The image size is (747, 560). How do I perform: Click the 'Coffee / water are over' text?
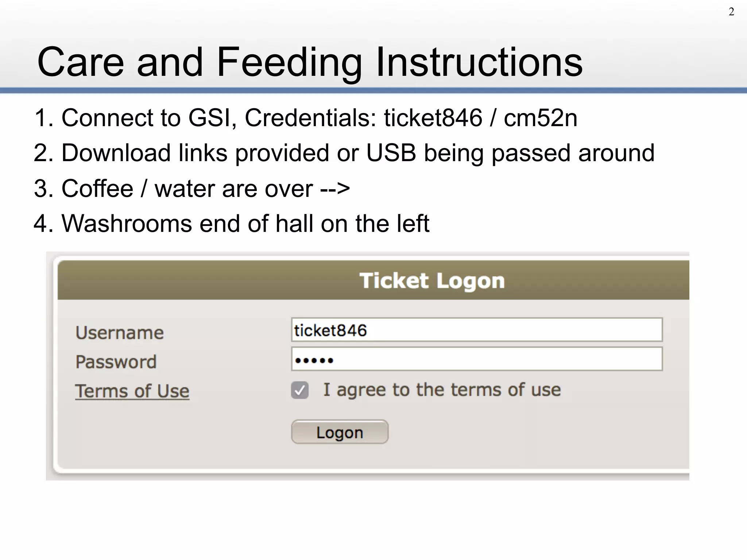[x=187, y=189]
